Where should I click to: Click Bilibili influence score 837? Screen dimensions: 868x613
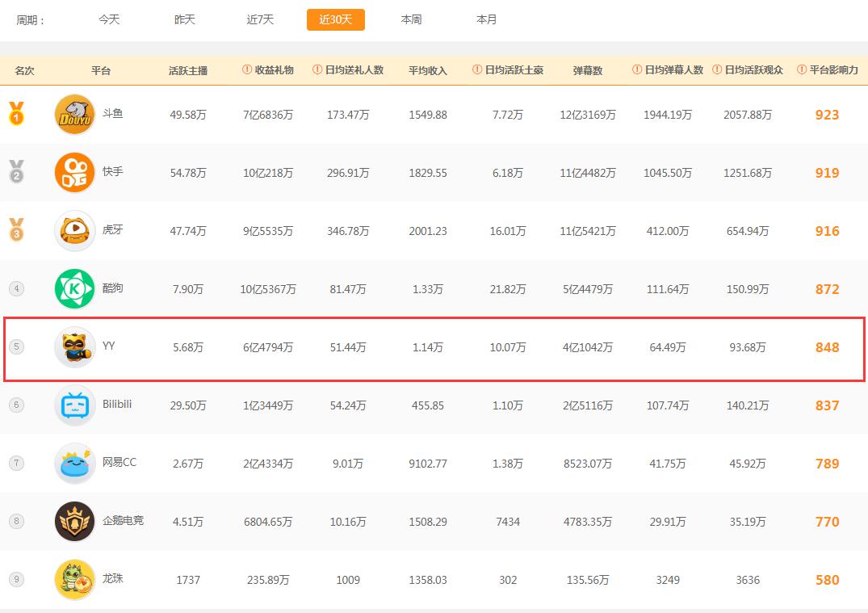(827, 405)
